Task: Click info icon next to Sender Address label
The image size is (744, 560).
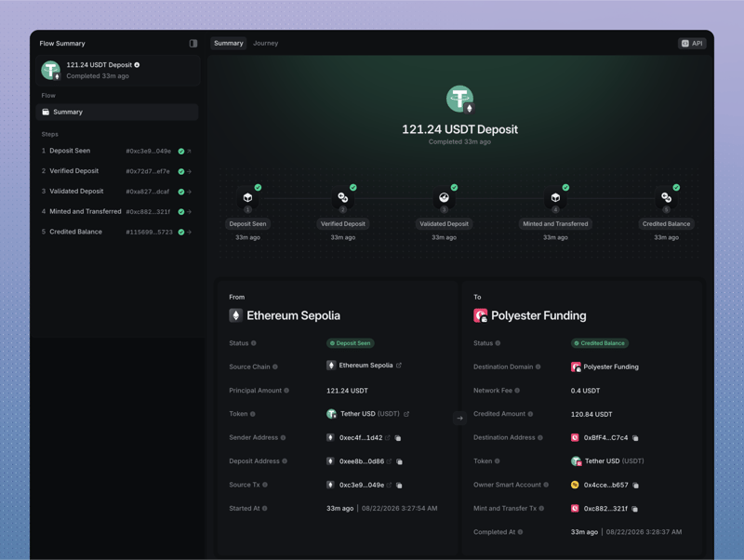Action: pos(283,437)
